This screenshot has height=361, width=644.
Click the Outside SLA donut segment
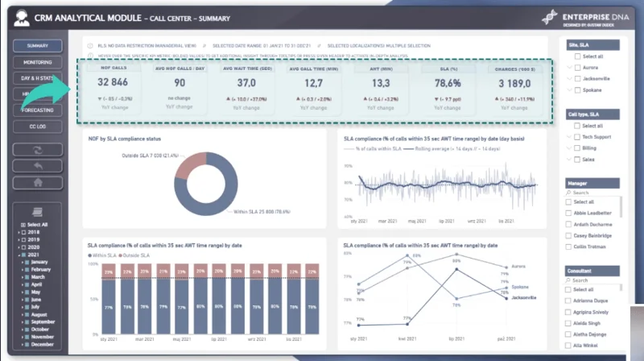[x=190, y=164]
